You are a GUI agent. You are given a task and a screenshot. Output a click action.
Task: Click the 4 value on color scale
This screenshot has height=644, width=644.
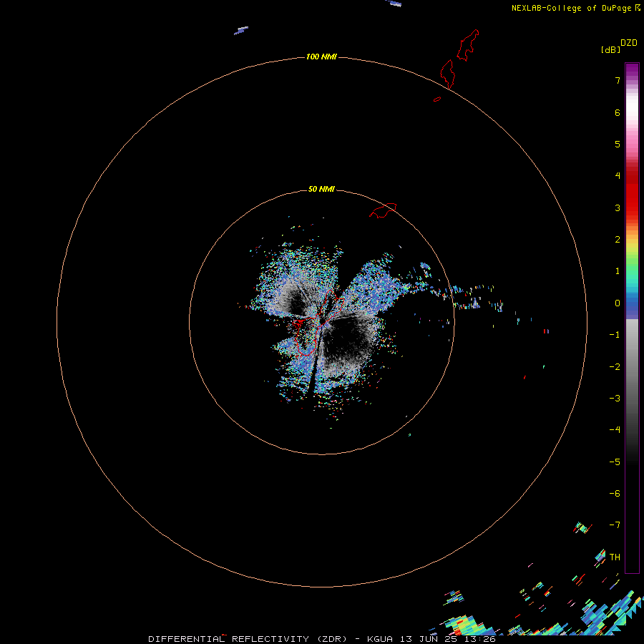point(618,176)
